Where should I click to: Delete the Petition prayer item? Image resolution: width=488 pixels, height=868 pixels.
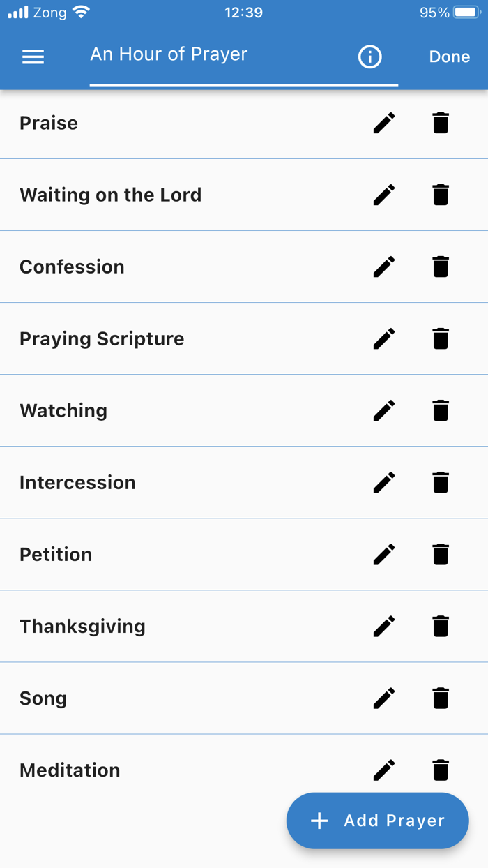[441, 554]
